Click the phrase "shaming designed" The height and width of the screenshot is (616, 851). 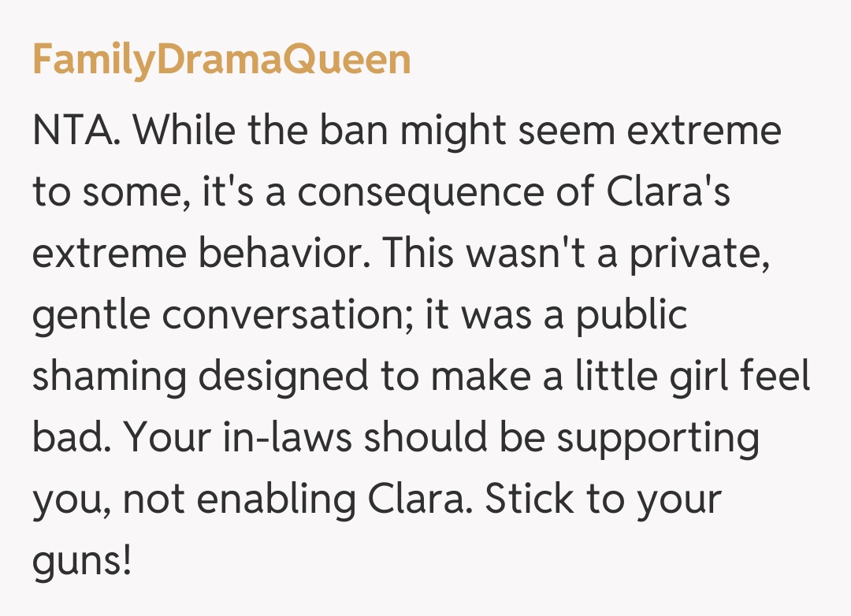point(201,377)
